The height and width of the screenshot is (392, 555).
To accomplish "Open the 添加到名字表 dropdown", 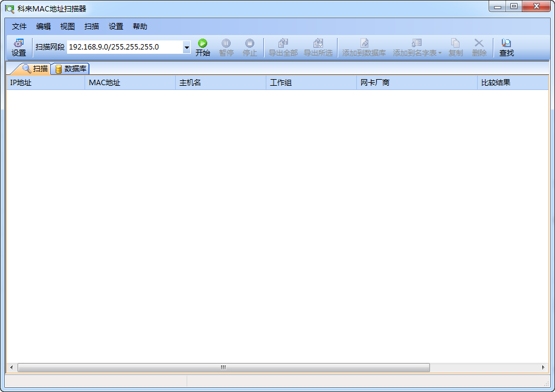I will click(x=417, y=47).
